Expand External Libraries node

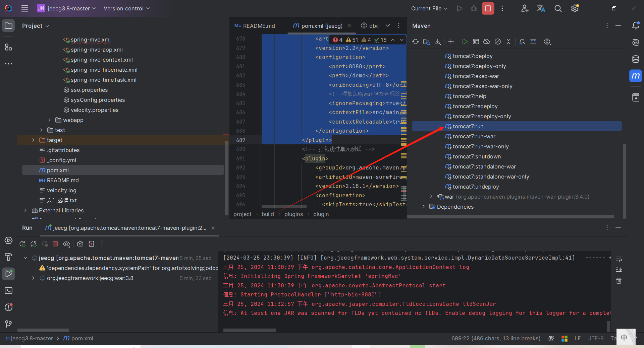coord(25,210)
